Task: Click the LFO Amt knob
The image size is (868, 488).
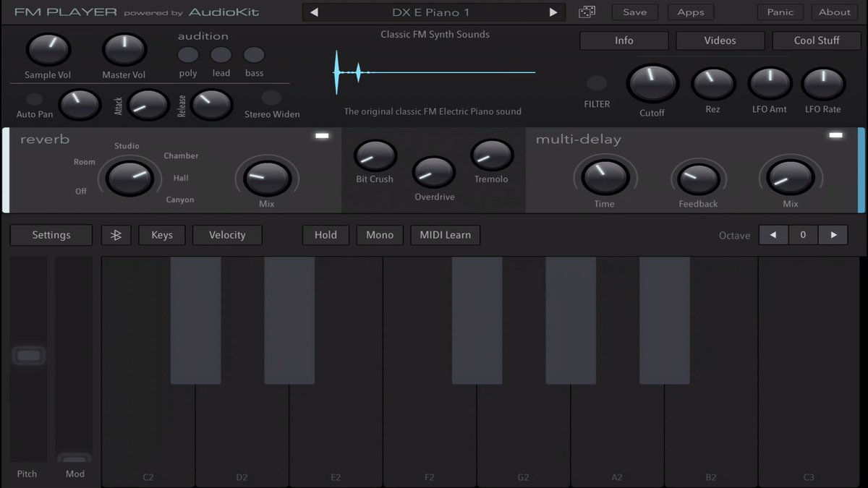Action: click(770, 84)
